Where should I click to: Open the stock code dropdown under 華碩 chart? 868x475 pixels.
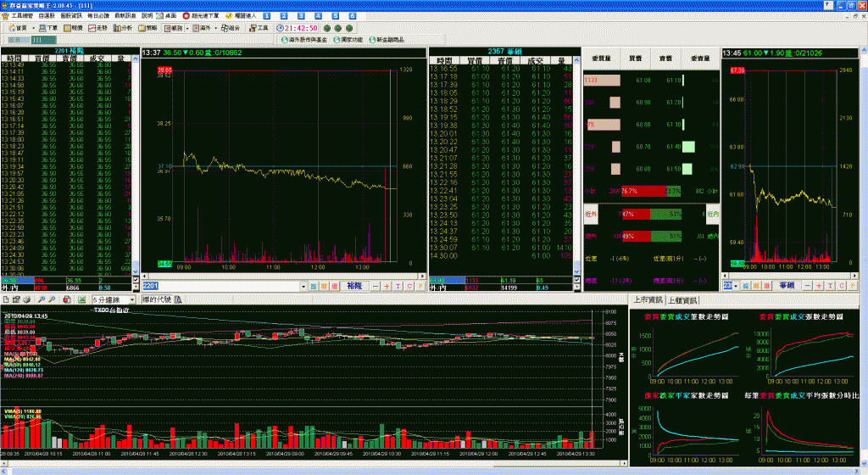[735, 286]
